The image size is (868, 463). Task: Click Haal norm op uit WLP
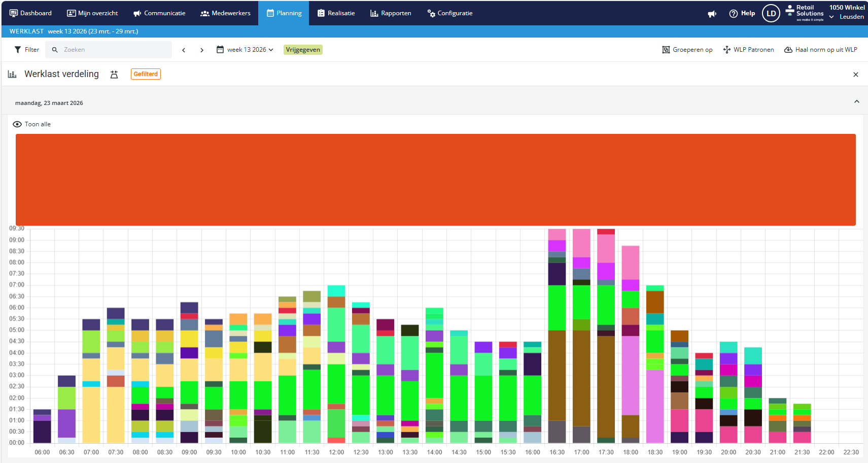(x=820, y=50)
